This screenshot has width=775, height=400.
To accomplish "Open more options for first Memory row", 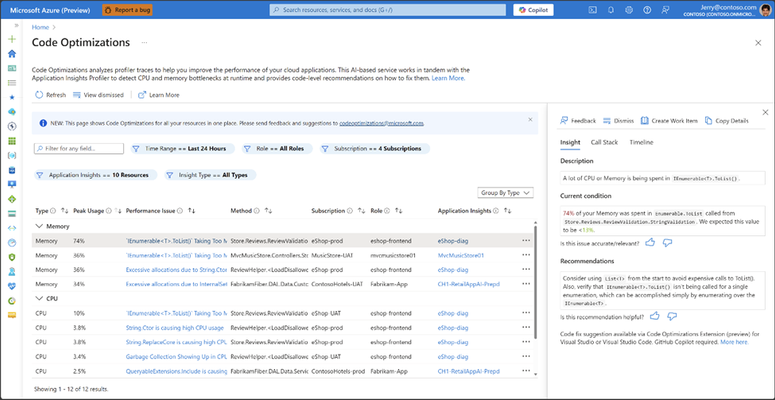I will [x=526, y=241].
